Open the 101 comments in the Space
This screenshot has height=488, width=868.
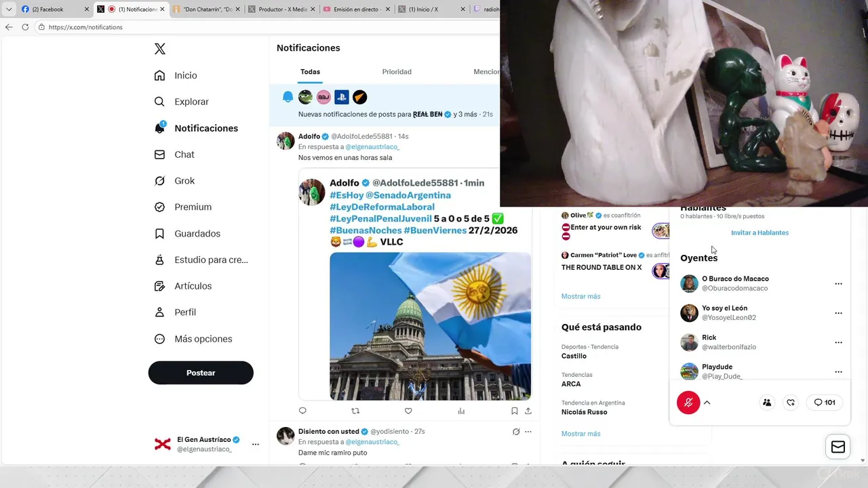tap(825, 403)
